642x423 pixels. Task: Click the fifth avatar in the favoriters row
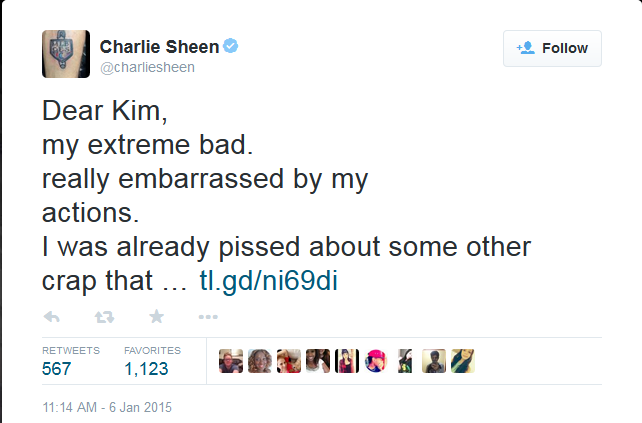point(347,361)
